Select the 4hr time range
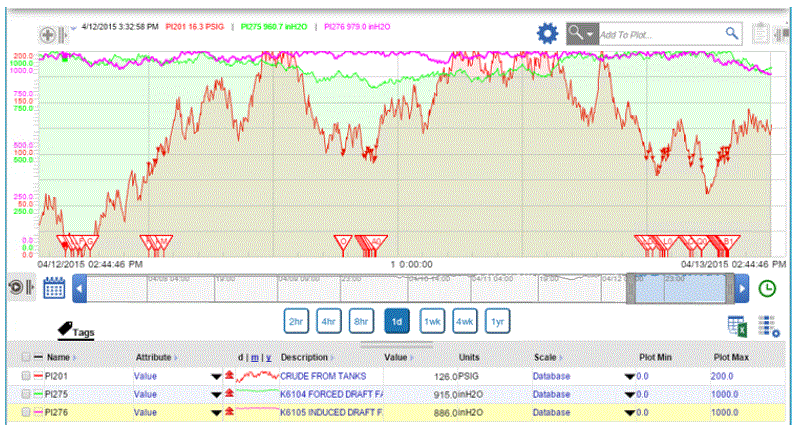801x434 pixels. (328, 322)
